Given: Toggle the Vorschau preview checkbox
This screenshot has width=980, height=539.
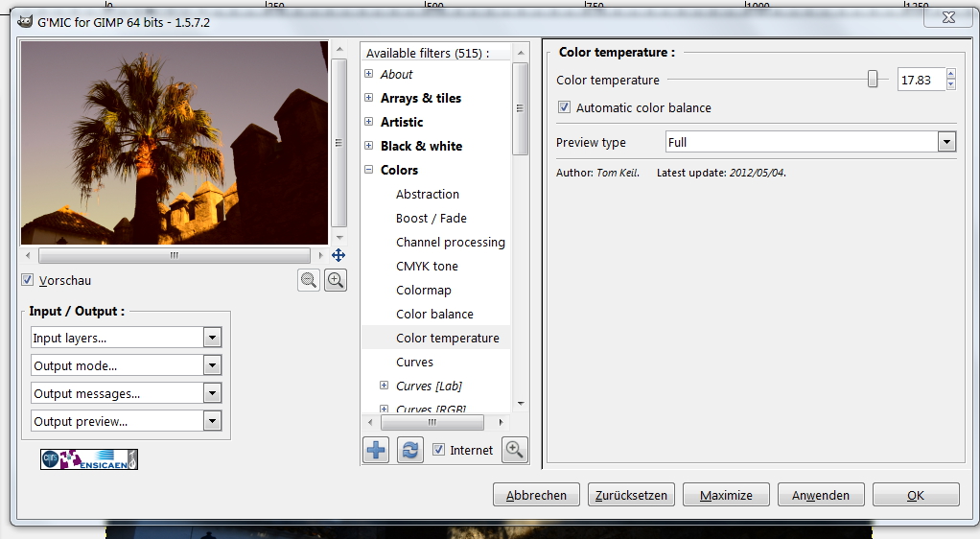Looking at the screenshot, I should pos(28,280).
